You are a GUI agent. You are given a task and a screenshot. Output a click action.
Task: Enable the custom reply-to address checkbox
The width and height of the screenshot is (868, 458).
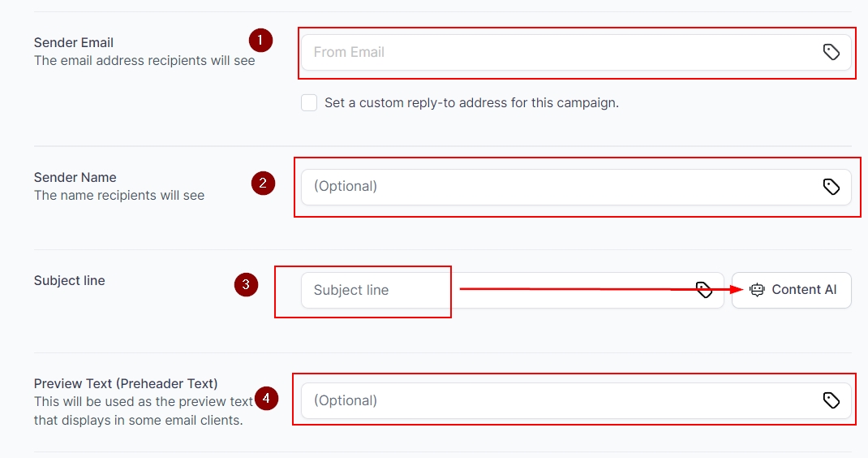(309, 103)
